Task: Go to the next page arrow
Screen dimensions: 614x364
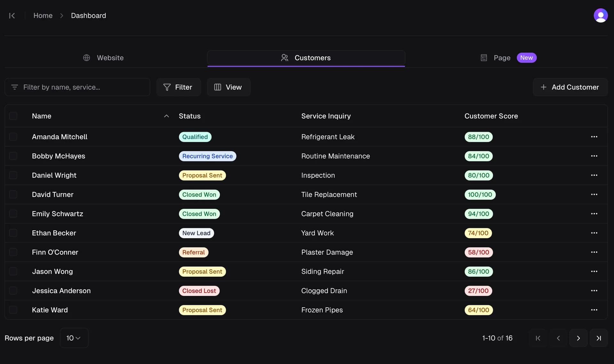Action: pos(578,338)
